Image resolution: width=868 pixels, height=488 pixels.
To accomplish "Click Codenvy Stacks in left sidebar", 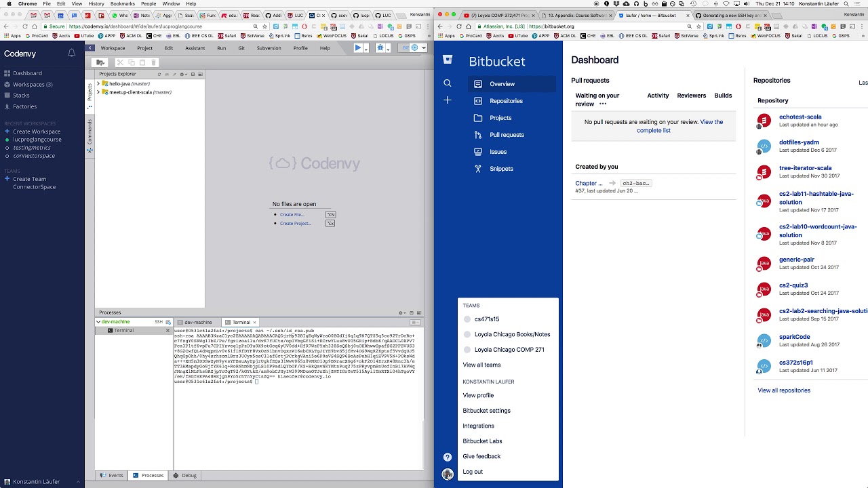I will pos(22,96).
